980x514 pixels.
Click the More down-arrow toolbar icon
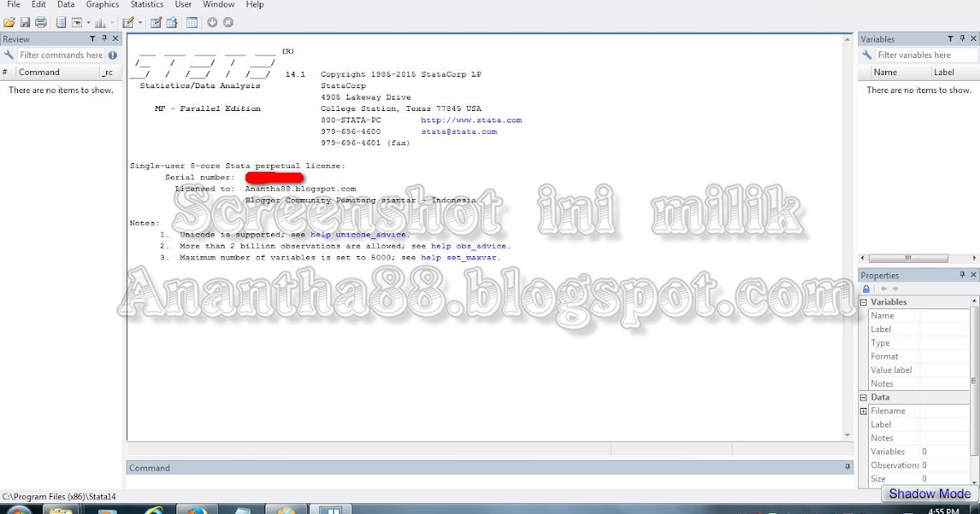pyautogui.click(x=212, y=23)
